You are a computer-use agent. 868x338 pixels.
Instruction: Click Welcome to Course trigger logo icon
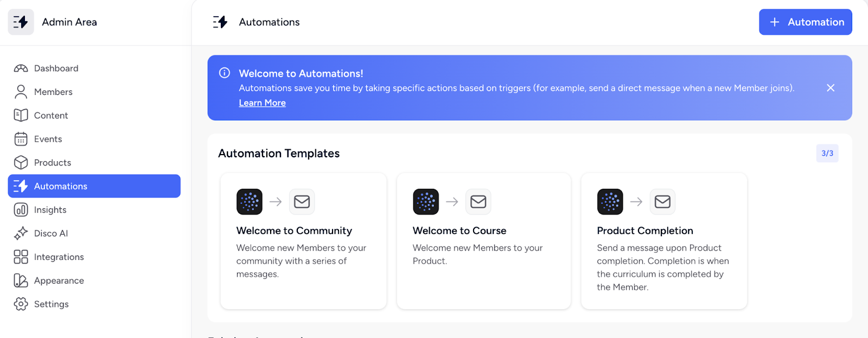(x=426, y=202)
